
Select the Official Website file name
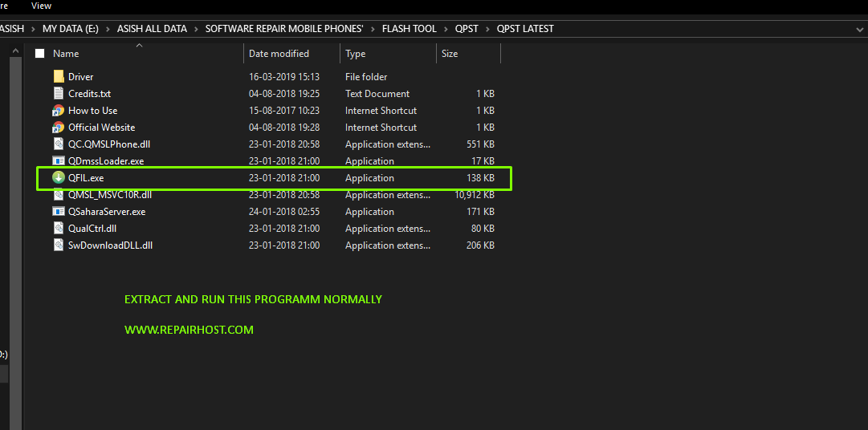102,128
